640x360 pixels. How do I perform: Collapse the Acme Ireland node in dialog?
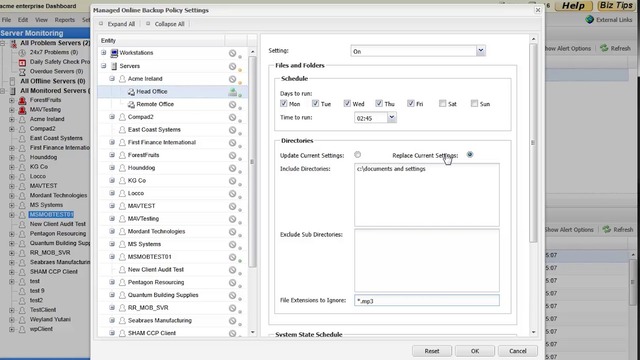point(112,78)
